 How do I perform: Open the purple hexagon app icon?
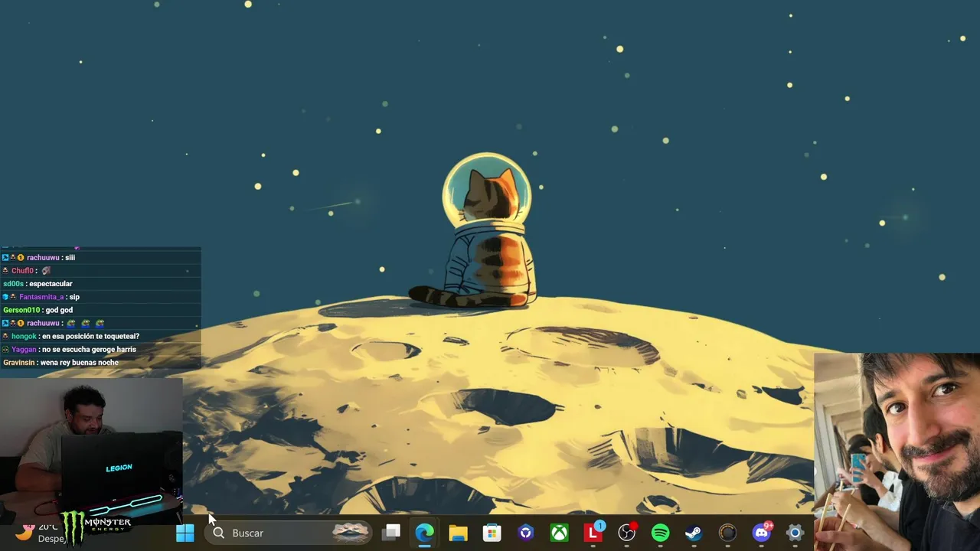526,533
